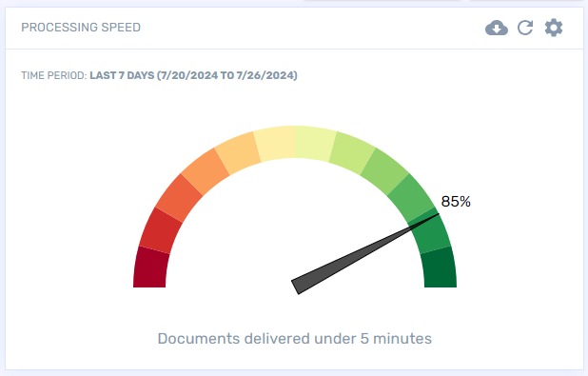The height and width of the screenshot is (376, 588).
Task: Click the green segment just above the needle tip
Action: 411,198
